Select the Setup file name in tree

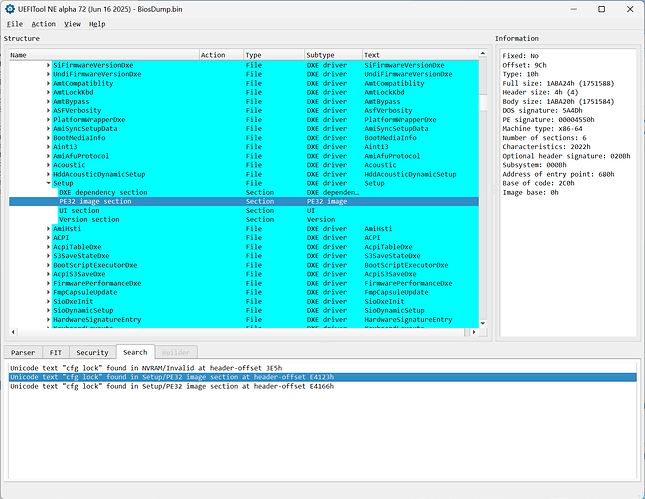tap(63, 183)
